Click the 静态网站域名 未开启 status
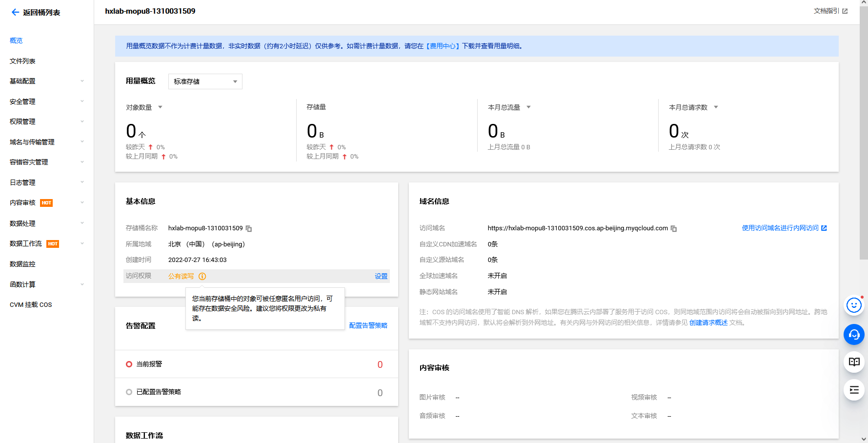This screenshot has height=443, width=868. 497,292
